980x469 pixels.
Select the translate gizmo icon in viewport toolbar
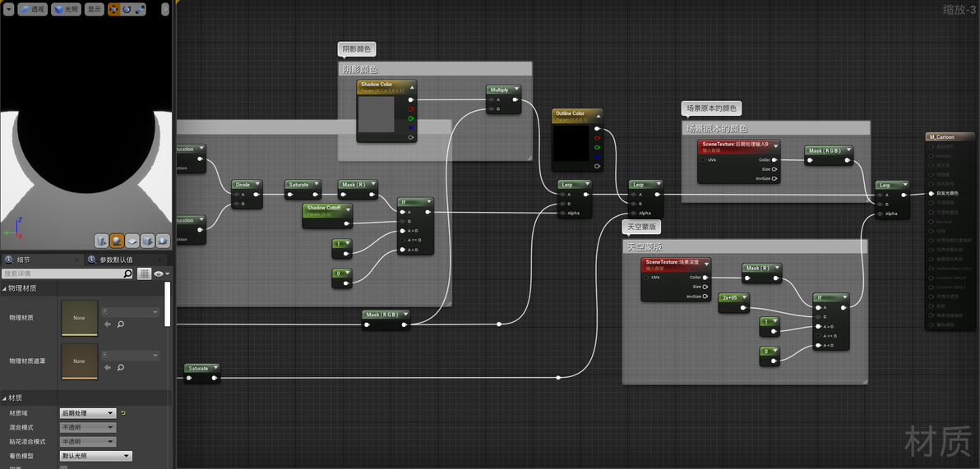[113, 9]
